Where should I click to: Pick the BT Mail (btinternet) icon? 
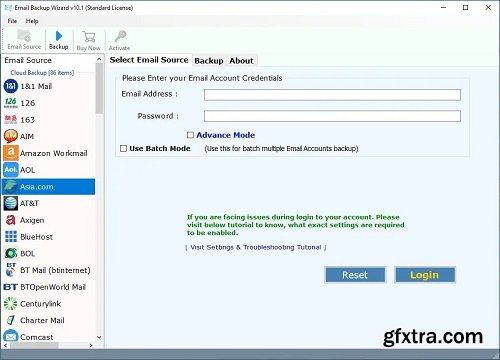click(11, 270)
